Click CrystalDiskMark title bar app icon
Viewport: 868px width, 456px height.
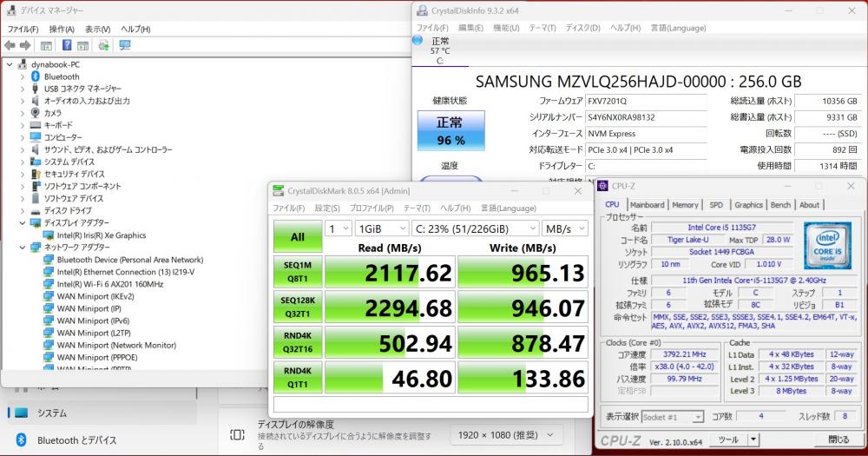tap(279, 191)
